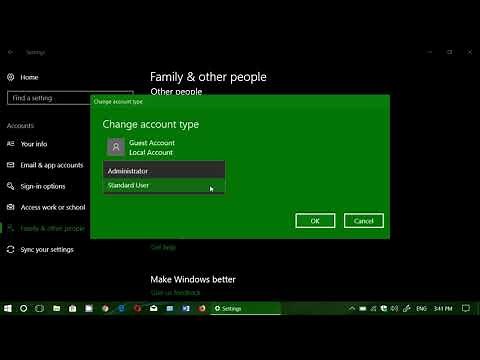The height and width of the screenshot is (360, 480).
Task: Click the Email & app accounts envelope icon
Action: point(11,165)
